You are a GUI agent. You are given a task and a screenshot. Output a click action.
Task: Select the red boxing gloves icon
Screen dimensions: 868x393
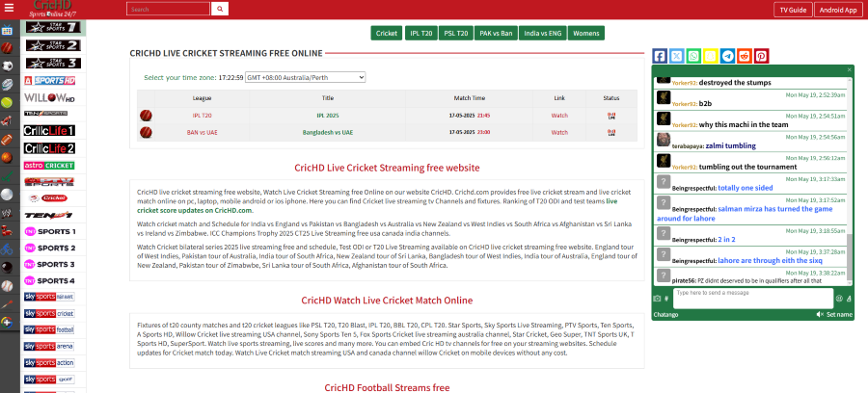tap(7, 230)
